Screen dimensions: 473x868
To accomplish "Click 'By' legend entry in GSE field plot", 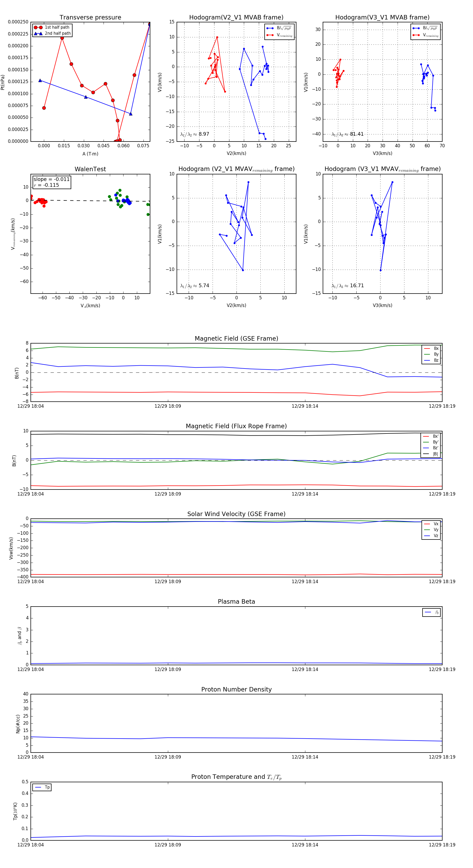I will 431,355.
